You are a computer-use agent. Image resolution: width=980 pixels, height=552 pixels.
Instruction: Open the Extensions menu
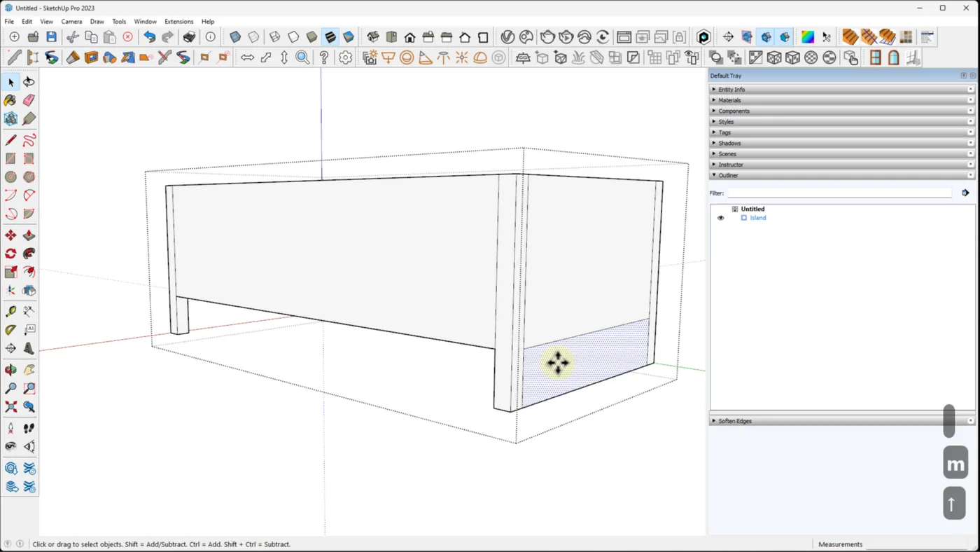pos(178,22)
